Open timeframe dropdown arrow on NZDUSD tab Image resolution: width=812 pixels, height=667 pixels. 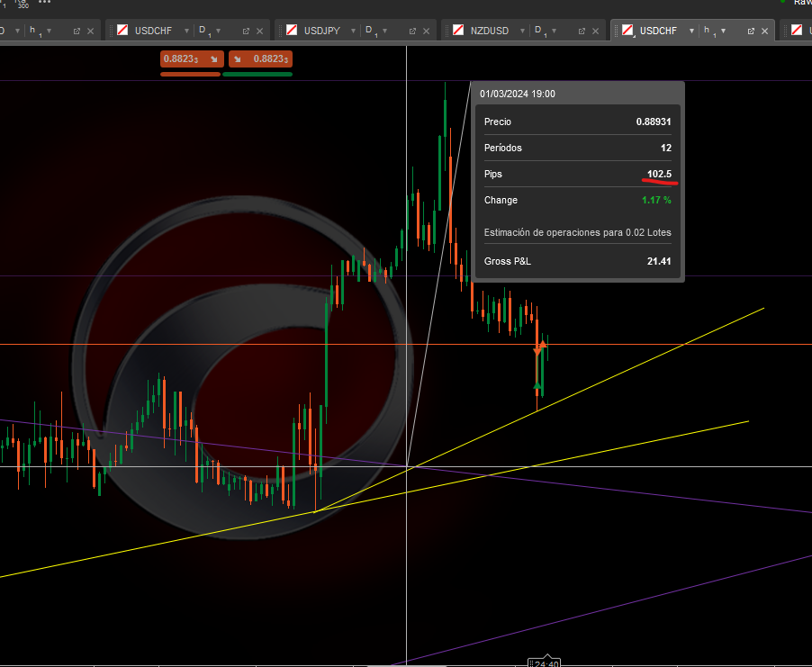coord(554,32)
